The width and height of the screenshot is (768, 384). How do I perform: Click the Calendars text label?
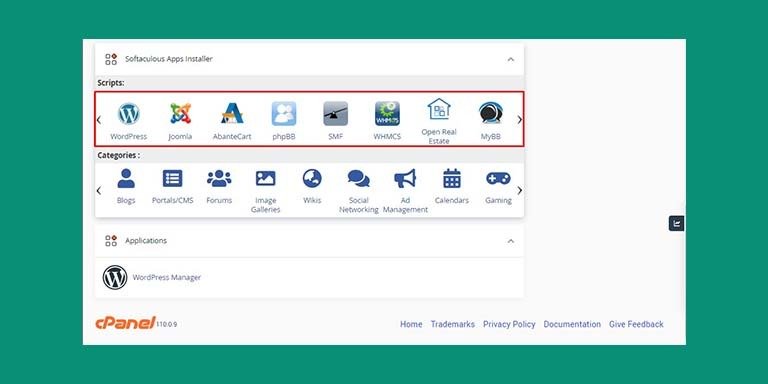pyautogui.click(x=452, y=200)
